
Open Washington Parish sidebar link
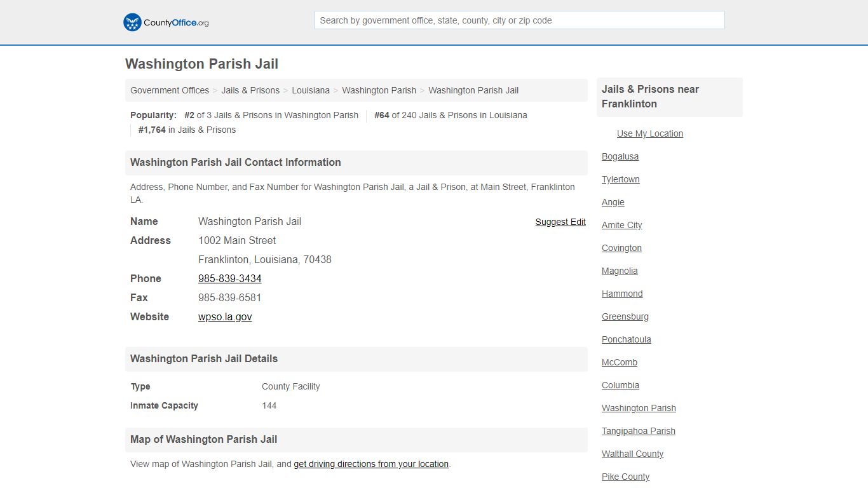pyautogui.click(x=639, y=408)
